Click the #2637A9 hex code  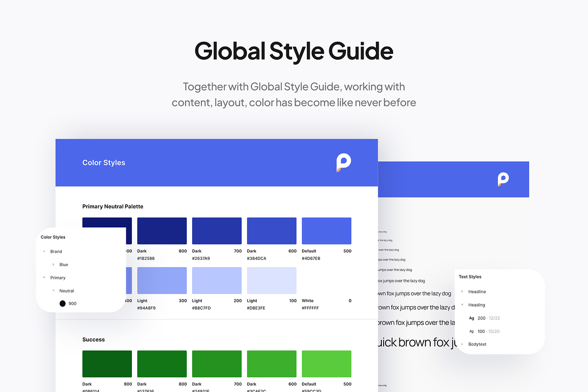point(201,258)
